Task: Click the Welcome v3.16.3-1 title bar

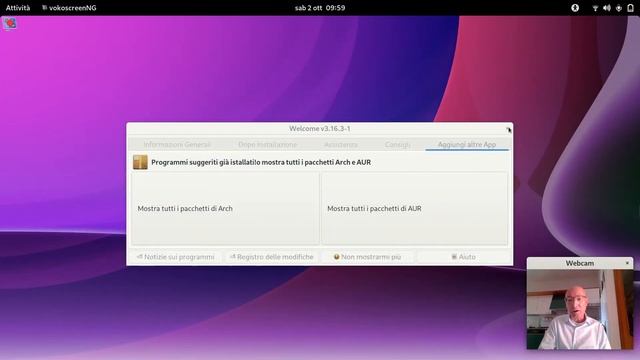Action: (x=320, y=129)
